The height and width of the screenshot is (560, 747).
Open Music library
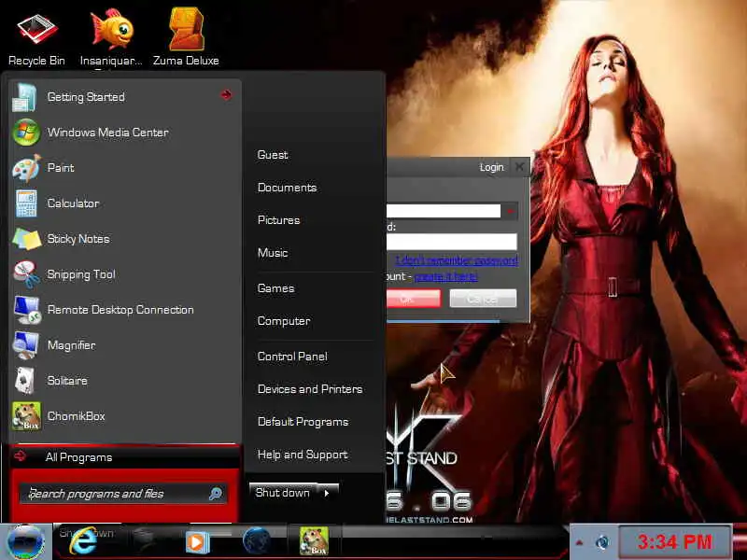273,253
